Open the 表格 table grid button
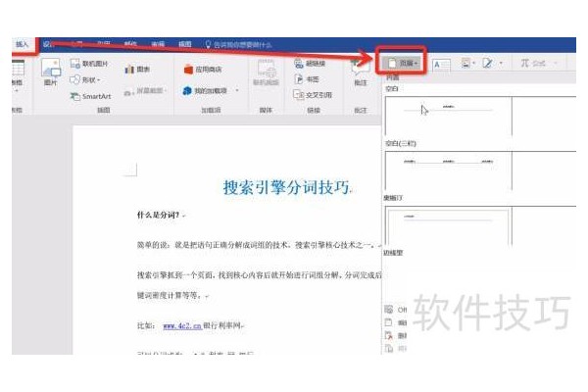This screenshot has height=392, width=588. click(18, 77)
